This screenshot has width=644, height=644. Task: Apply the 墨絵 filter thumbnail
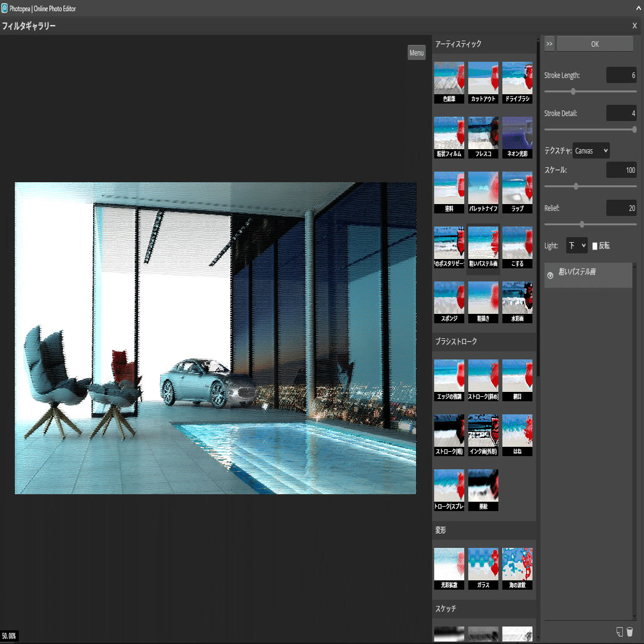tap(483, 490)
